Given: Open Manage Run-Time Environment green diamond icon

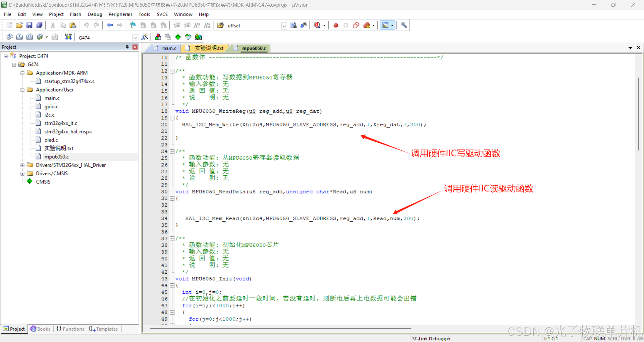Looking at the screenshot, I should [x=178, y=37].
